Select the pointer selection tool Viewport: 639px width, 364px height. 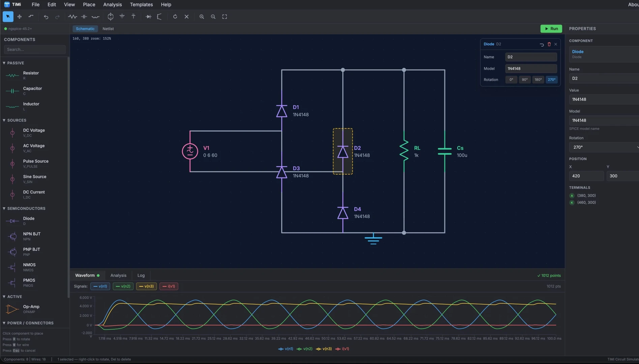tap(8, 17)
